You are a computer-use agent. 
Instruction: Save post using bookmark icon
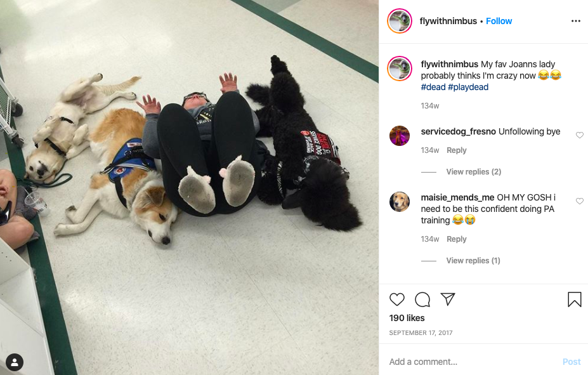[x=575, y=299]
